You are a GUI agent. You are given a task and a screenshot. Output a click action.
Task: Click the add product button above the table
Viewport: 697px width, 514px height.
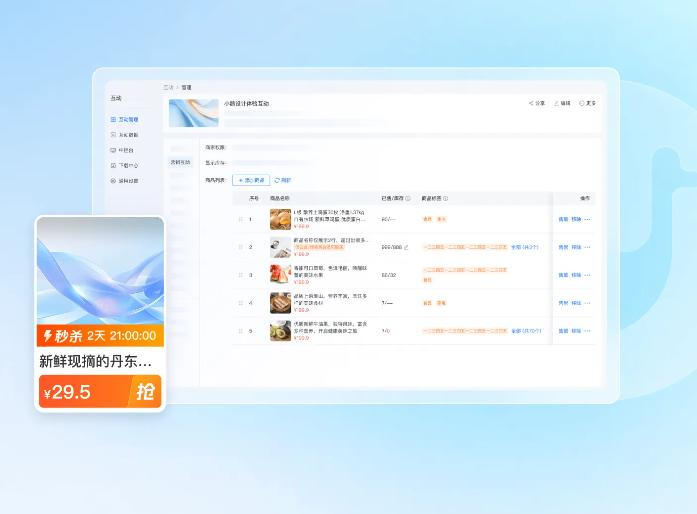coord(250,180)
